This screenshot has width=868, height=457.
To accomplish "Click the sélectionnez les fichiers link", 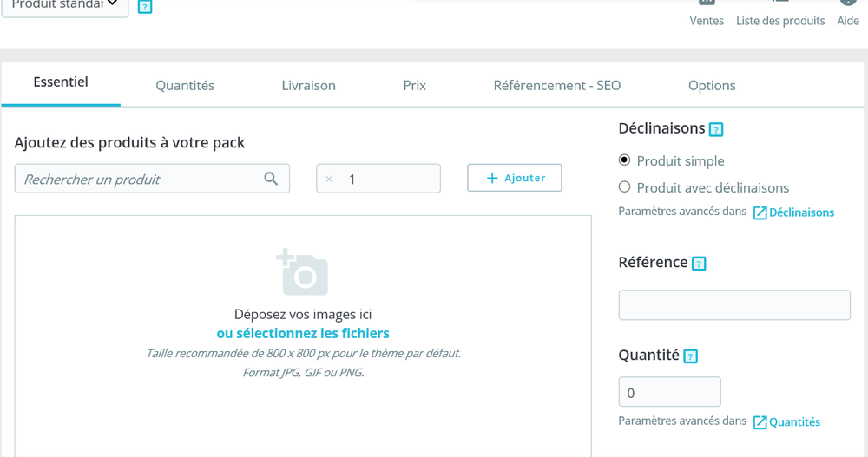I will (303, 333).
